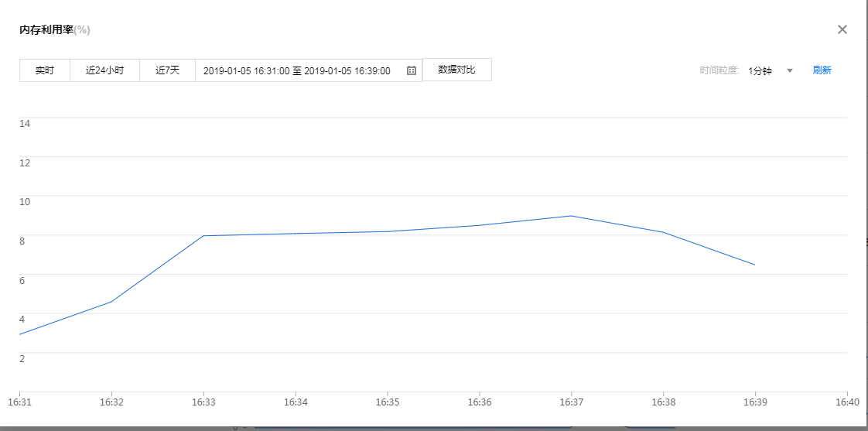The image size is (868, 431).
Task: Click the line data point at 16:38
Action: tap(663, 232)
